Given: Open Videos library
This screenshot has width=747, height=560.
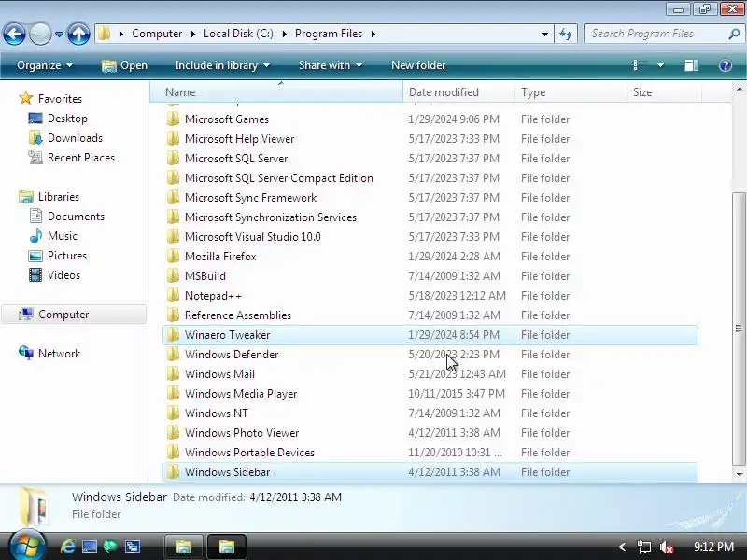Looking at the screenshot, I should pos(63,275).
